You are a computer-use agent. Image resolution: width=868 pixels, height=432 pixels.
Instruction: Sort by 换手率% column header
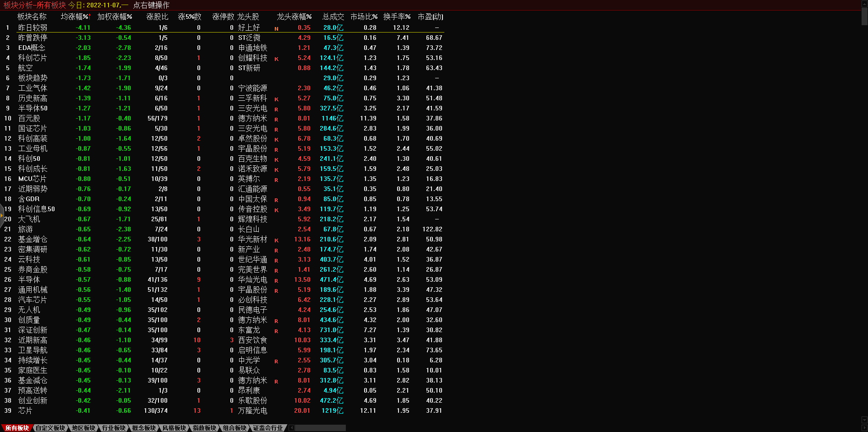[x=397, y=16]
